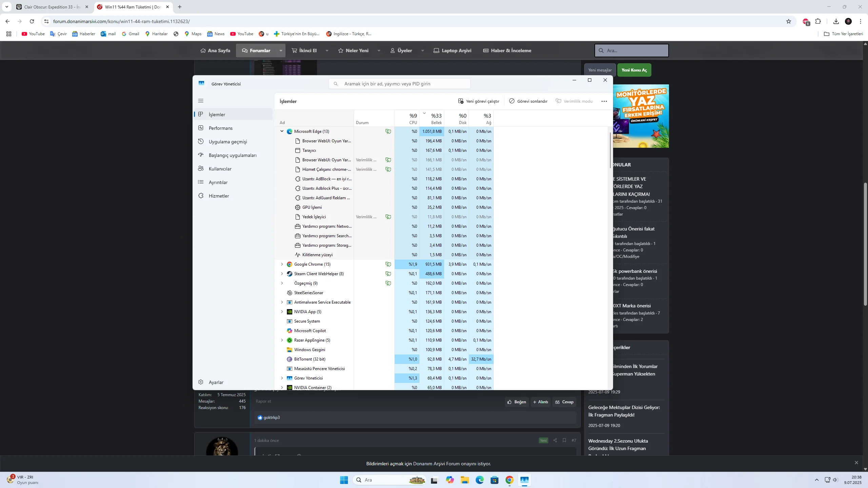Open Uygulama geçmişi from sidebar
Viewport: 868px width, 488px height.
[228, 142]
